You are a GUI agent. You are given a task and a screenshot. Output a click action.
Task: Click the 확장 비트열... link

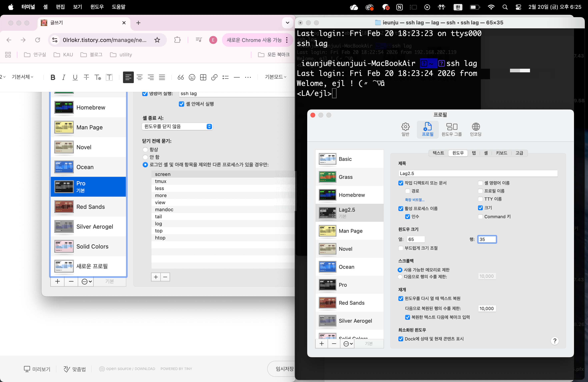coord(415,200)
